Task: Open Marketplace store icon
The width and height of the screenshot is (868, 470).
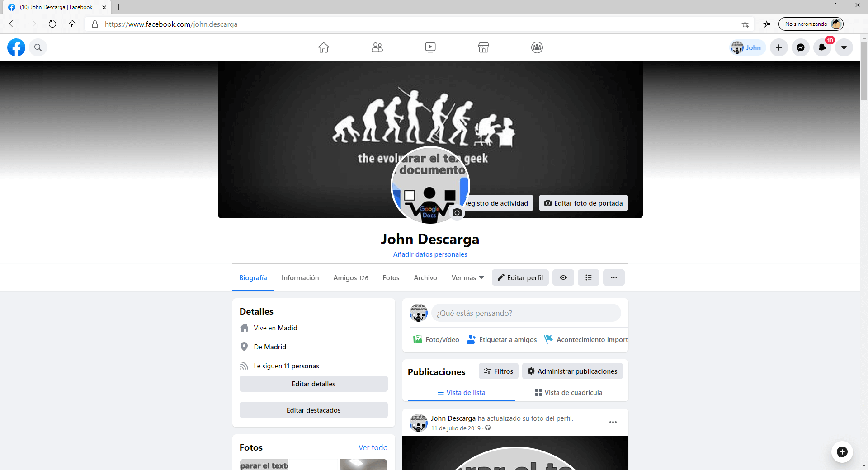Action: coord(484,47)
